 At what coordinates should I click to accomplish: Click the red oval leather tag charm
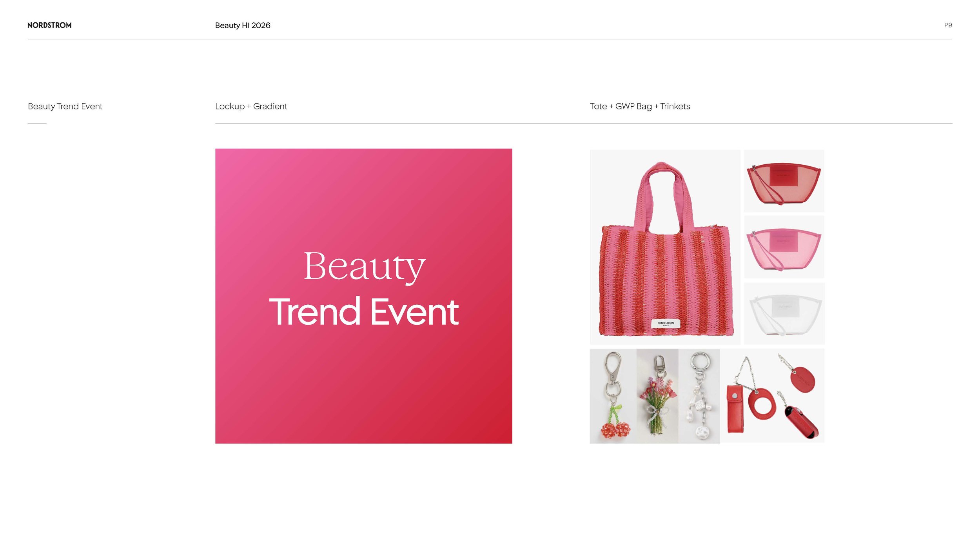(x=802, y=379)
